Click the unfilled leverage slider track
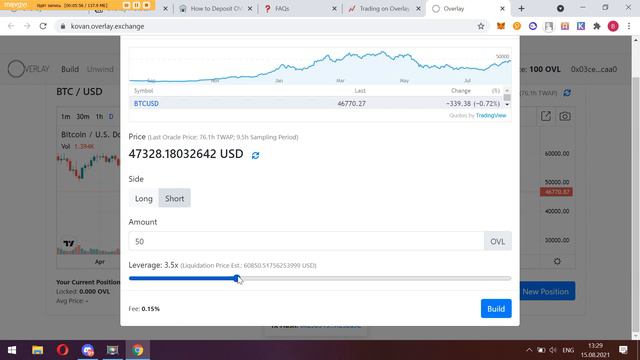The height and width of the screenshot is (360, 640). click(x=376, y=278)
